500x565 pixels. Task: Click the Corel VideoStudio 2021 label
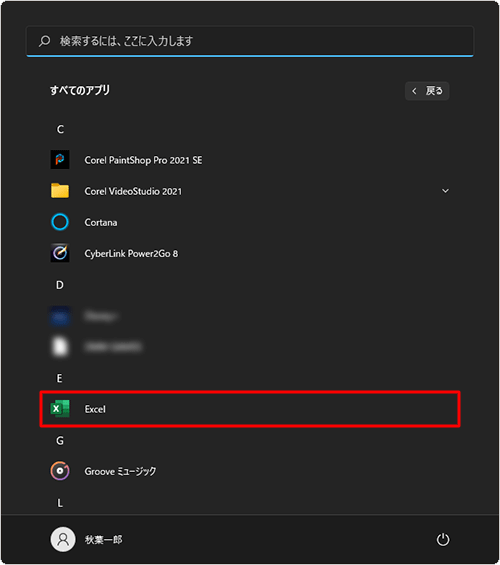(133, 191)
